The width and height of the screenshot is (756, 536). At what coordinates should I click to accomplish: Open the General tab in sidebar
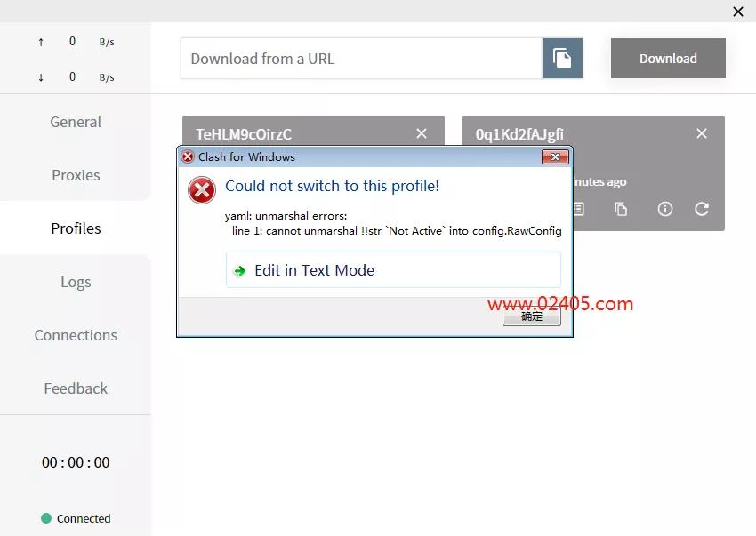pyautogui.click(x=76, y=122)
